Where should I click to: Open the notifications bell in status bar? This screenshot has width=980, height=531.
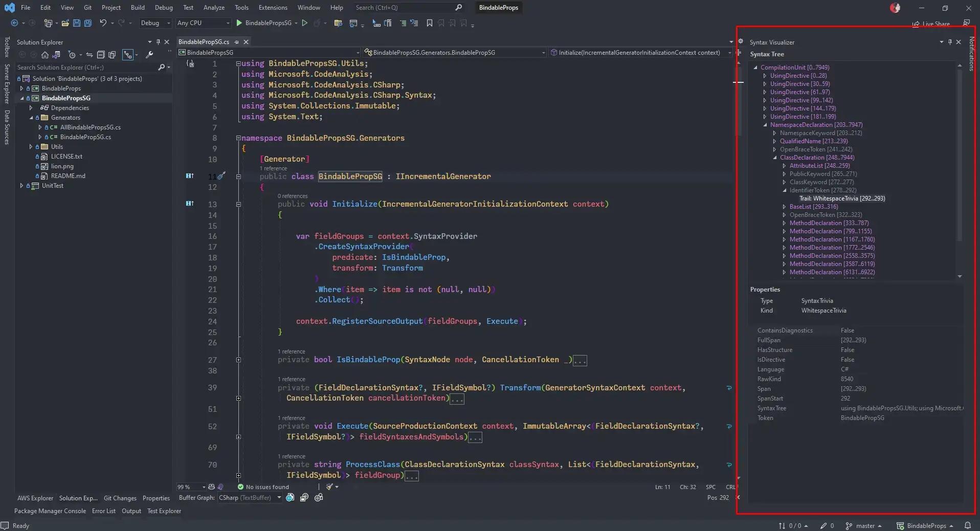coord(967,525)
